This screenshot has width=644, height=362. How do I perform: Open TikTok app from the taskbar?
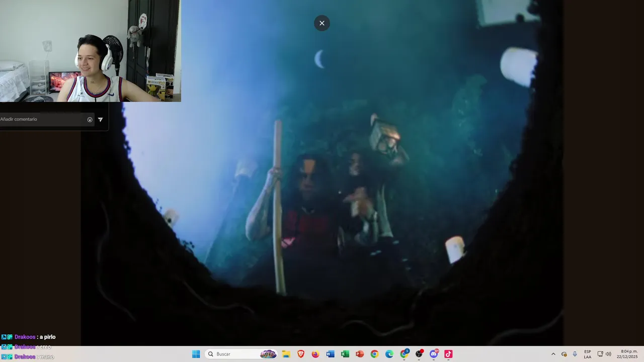(448, 354)
